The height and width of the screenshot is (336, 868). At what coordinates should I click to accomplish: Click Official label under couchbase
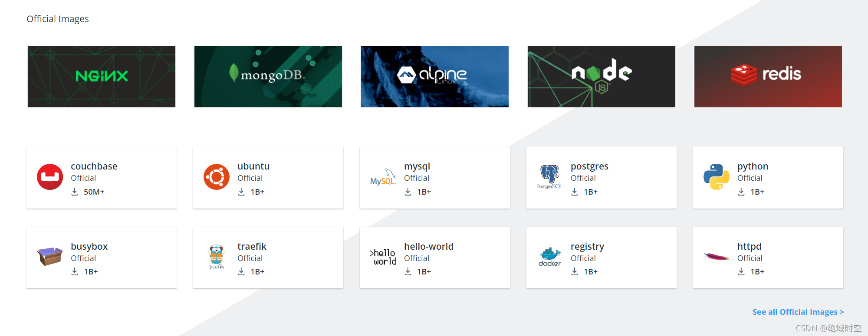click(83, 178)
